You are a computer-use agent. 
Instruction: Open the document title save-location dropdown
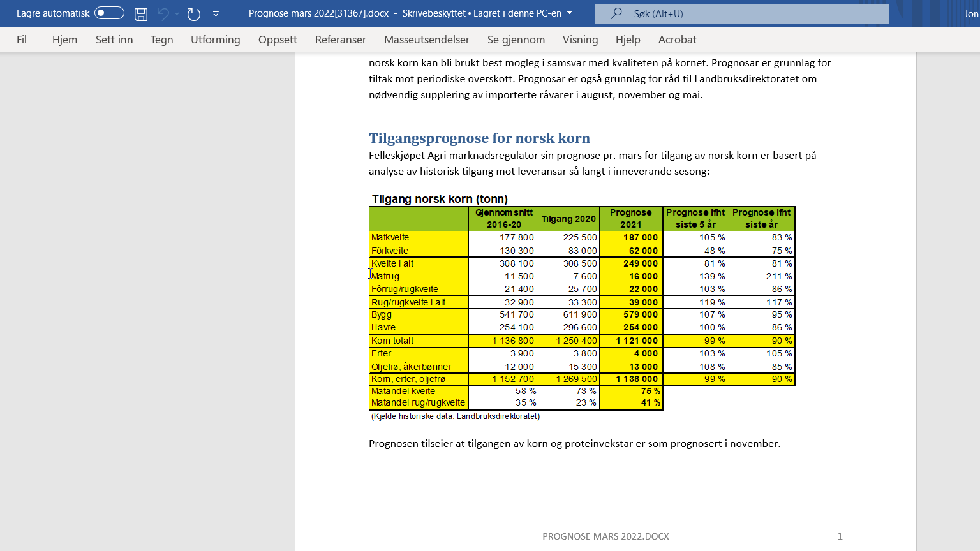click(570, 13)
